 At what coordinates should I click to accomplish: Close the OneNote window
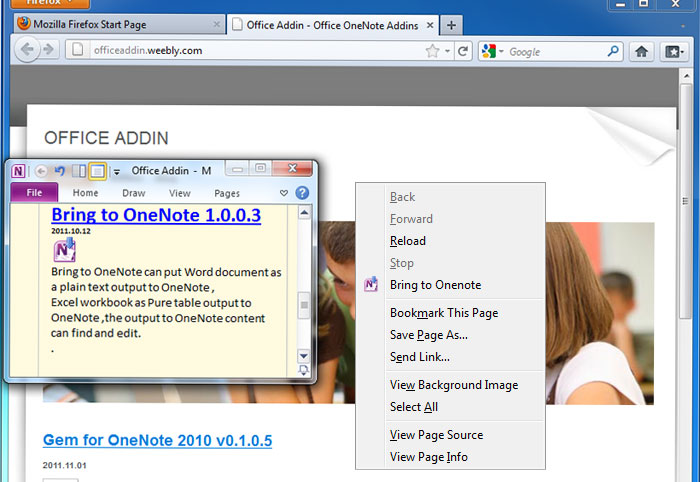292,168
